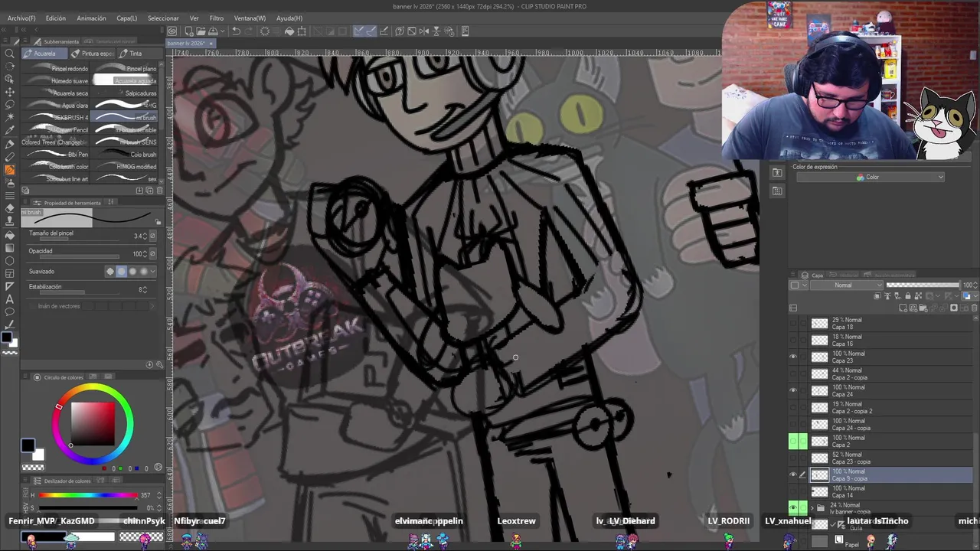Screen dimensions: 980x551
Task: Open the Edición menu
Action: pos(56,18)
